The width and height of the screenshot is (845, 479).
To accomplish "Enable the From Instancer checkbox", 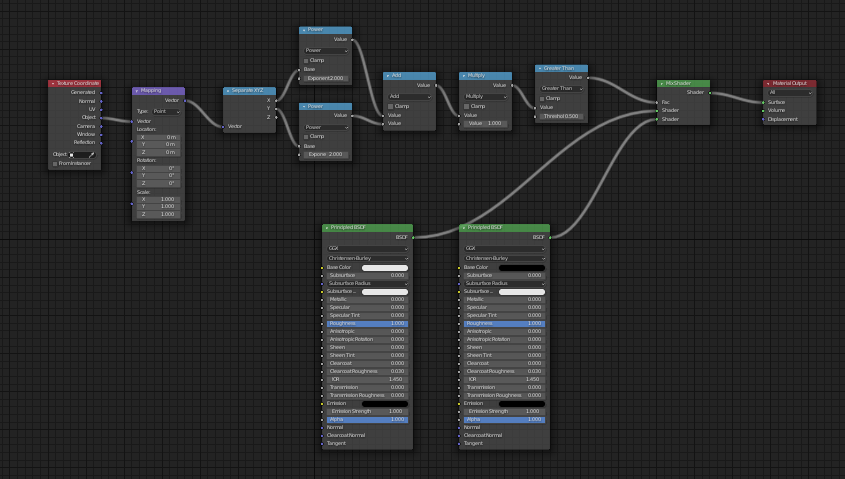I will click(x=55, y=164).
